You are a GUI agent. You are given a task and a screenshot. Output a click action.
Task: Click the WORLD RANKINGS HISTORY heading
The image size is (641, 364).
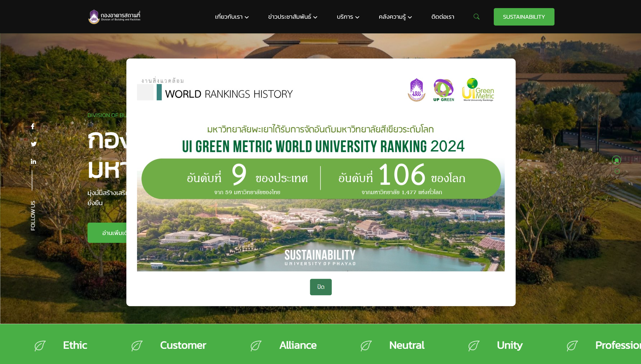point(229,94)
